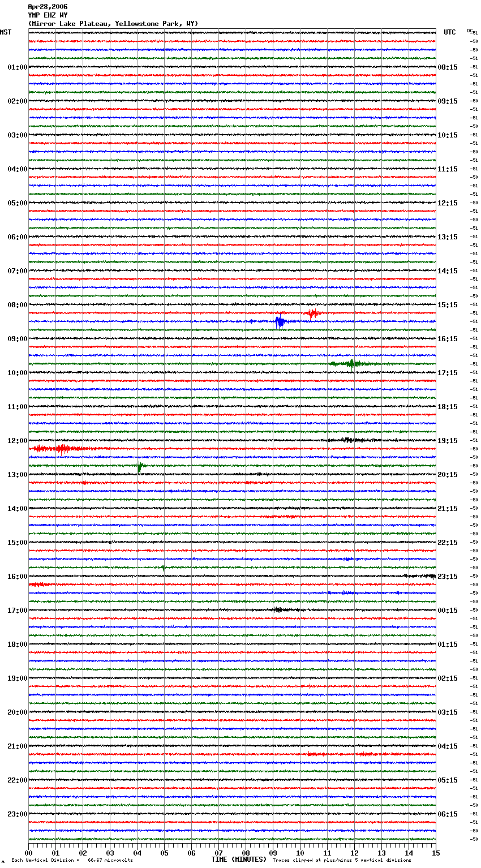Click the large blue seismic burst near minute 9
Image resolution: width=481 pixels, height=868 pixels.
tap(280, 322)
